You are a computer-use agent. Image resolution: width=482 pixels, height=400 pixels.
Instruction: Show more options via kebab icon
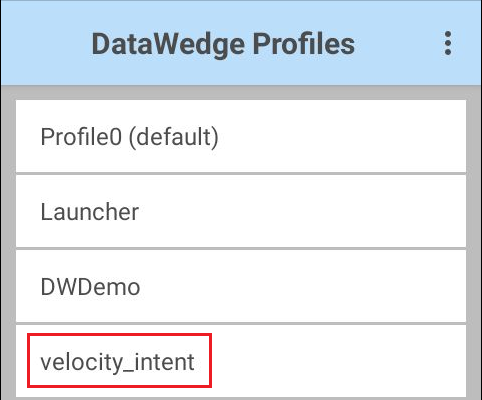(448, 43)
